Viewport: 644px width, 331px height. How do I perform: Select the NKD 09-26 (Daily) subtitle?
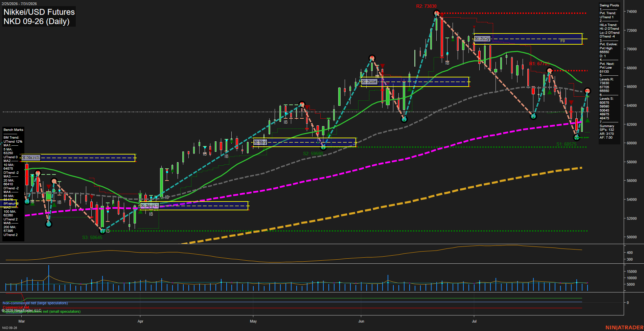[37, 21]
